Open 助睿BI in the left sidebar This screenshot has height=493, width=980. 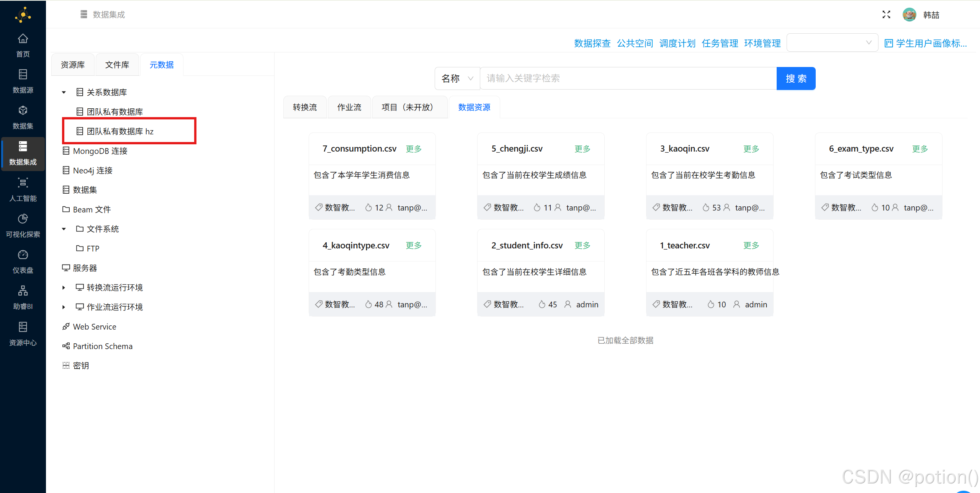(x=23, y=297)
